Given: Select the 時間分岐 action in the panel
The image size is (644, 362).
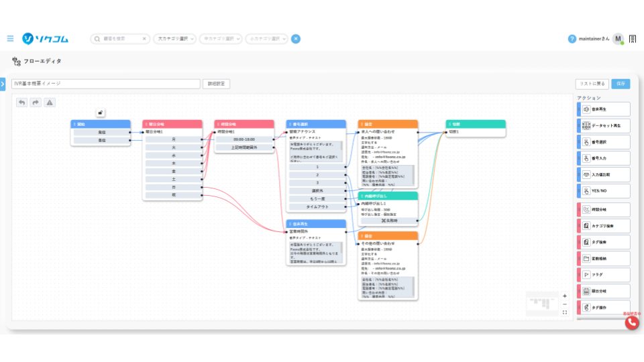Looking at the screenshot, I should 604,210.
